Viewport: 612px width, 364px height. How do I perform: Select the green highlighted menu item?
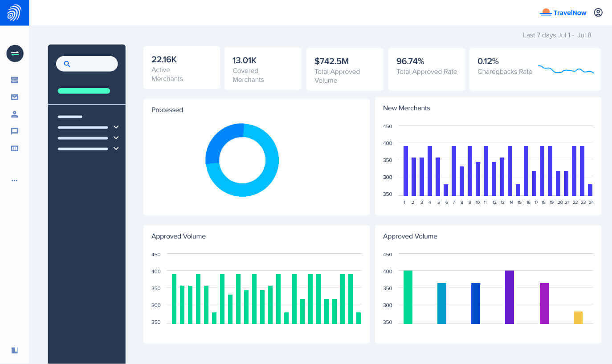(x=84, y=91)
